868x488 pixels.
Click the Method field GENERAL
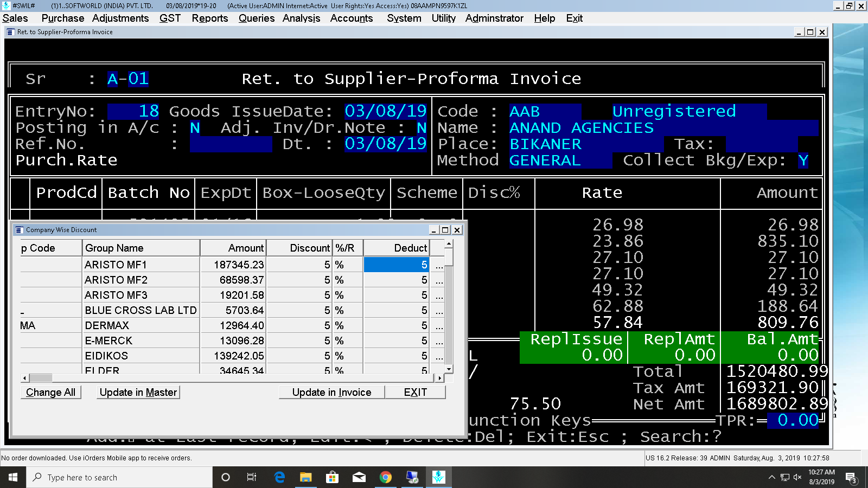tap(560, 160)
